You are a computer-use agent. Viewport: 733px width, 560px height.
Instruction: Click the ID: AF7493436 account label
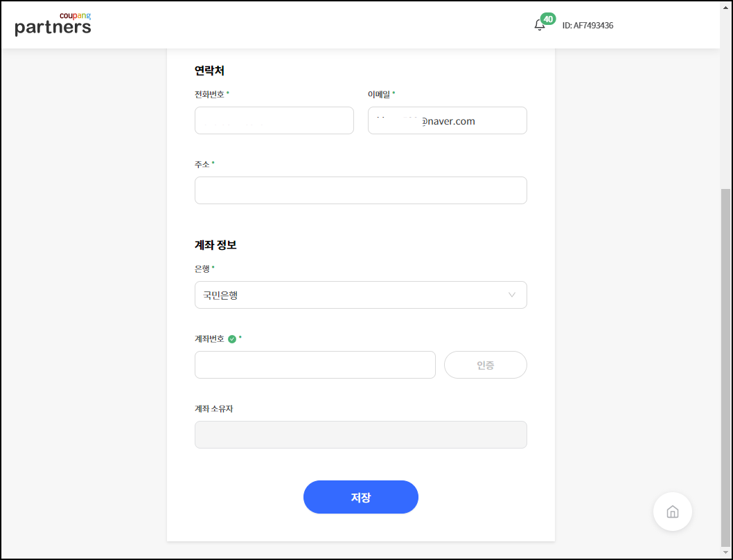(588, 26)
